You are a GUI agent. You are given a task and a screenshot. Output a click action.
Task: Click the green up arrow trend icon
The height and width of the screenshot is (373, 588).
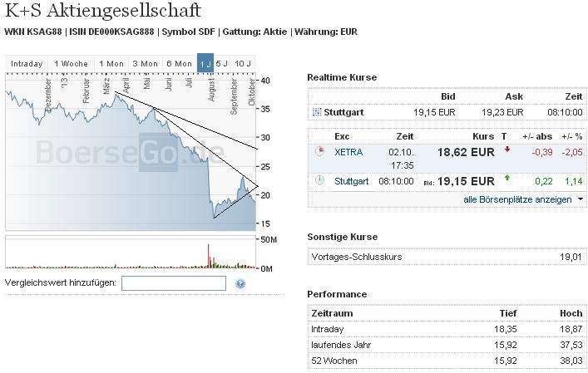coord(506,178)
